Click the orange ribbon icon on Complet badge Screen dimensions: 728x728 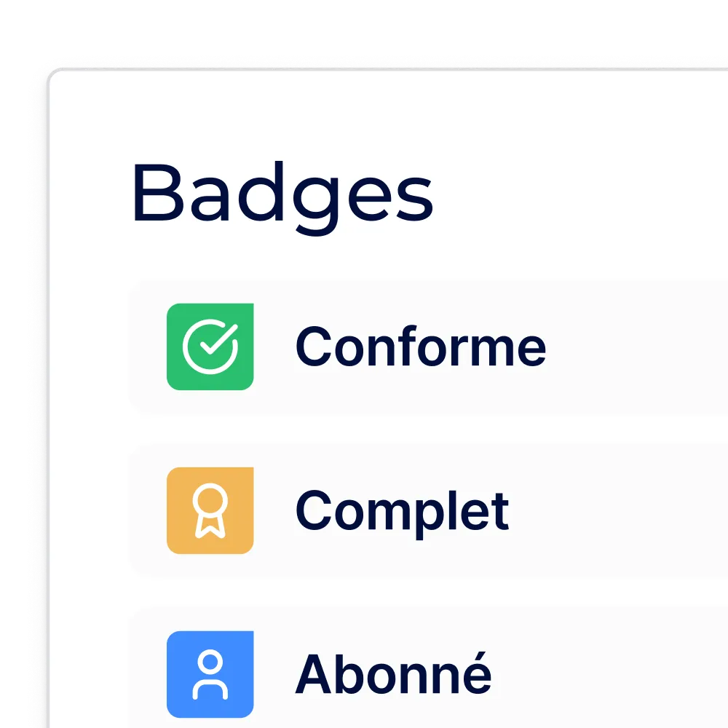[210, 510]
